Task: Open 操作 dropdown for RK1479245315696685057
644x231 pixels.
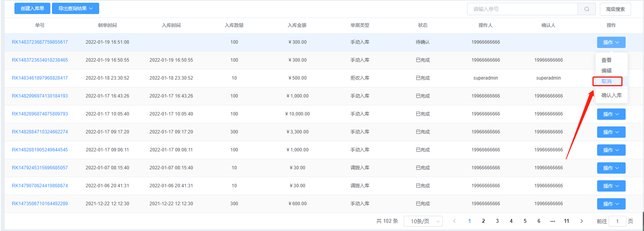Action: (611, 168)
